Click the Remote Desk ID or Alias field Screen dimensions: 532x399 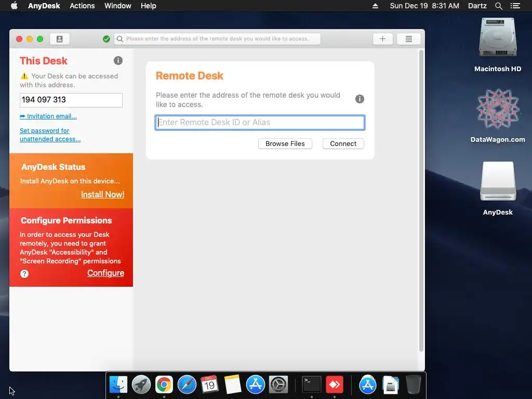[x=260, y=123]
